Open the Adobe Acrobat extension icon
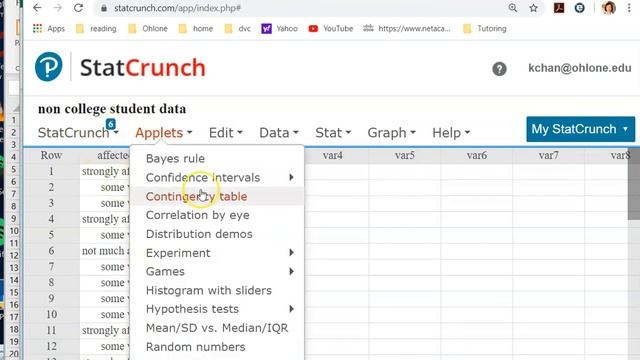640x360 pixels. click(x=559, y=8)
